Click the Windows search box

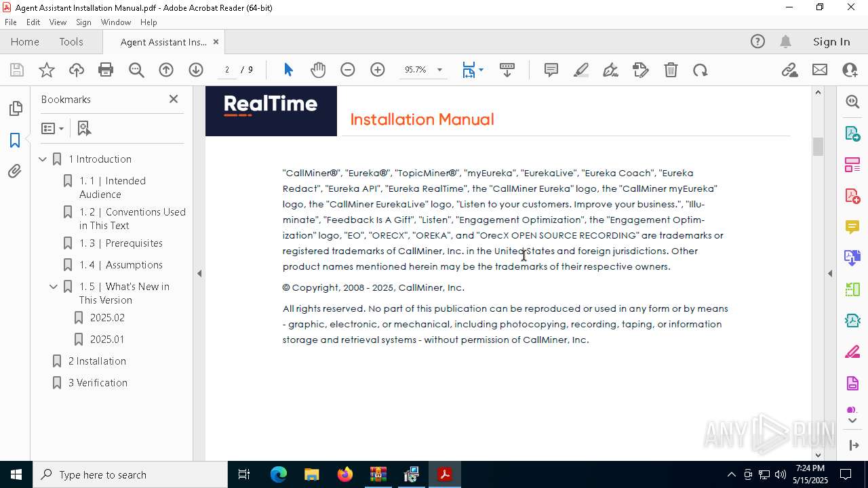click(x=130, y=474)
